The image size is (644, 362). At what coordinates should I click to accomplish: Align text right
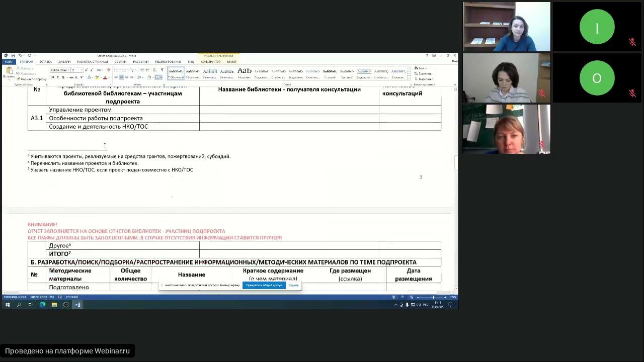(x=126, y=77)
